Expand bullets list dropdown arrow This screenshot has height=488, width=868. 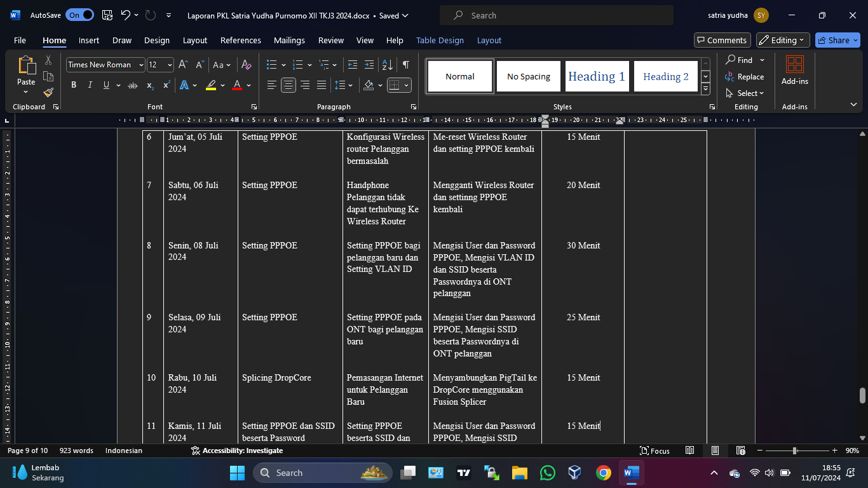[x=283, y=65]
